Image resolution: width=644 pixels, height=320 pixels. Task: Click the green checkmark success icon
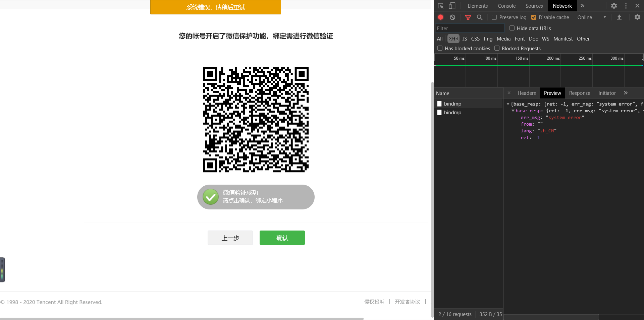(x=211, y=197)
